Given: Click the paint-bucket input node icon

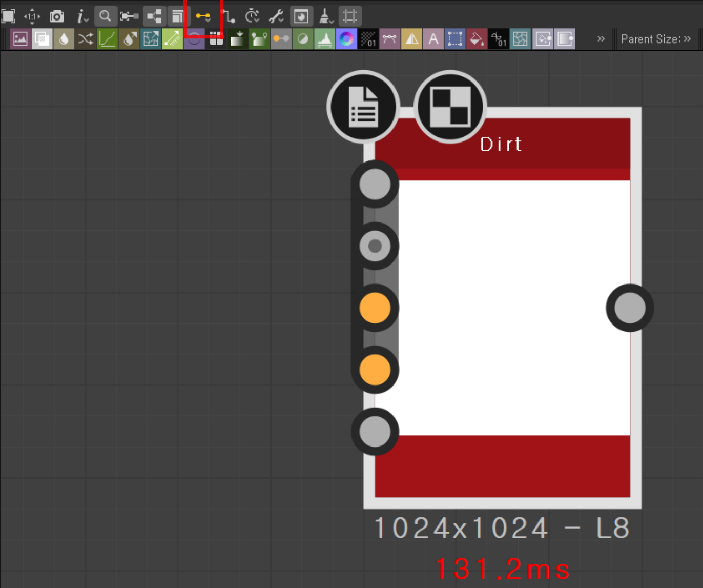Looking at the screenshot, I should coord(542,39).
